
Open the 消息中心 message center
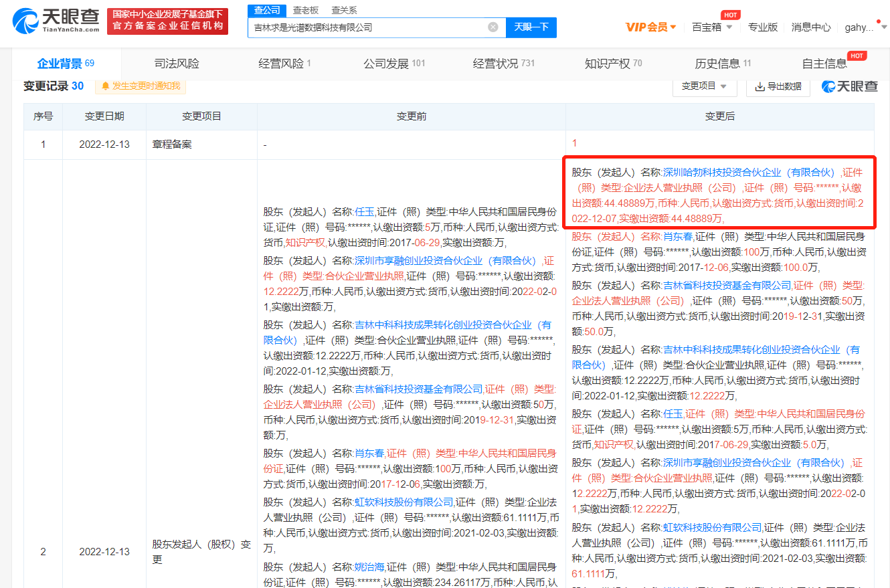coord(811,27)
